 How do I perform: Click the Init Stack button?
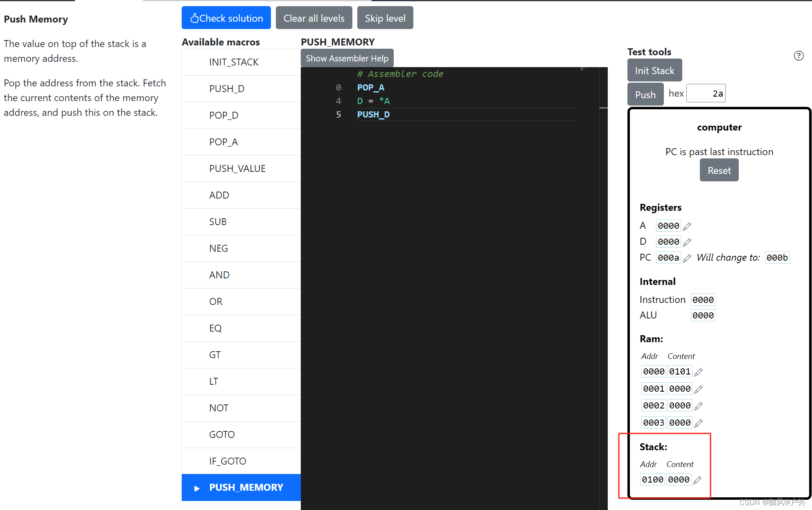pyautogui.click(x=654, y=70)
